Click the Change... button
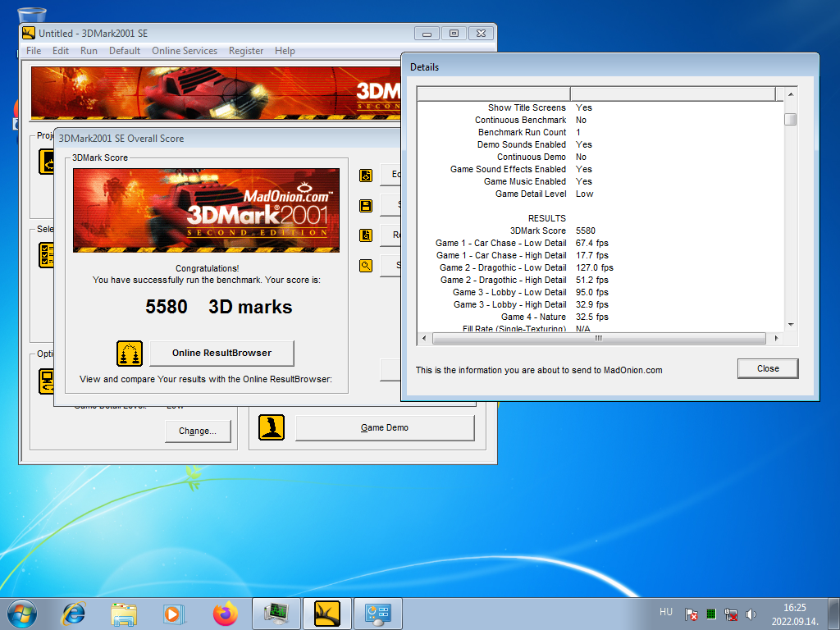This screenshot has height=630, width=840. [198, 431]
